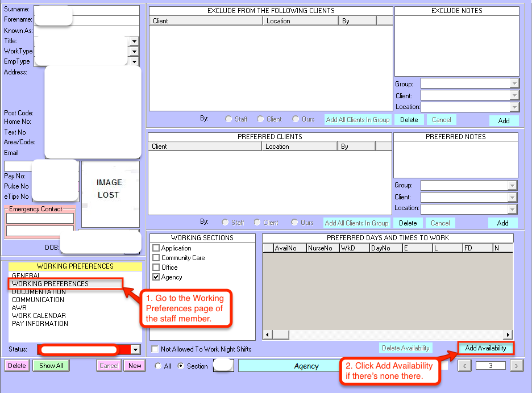
Task: Enable the Community Care checkbox
Action: coord(156,258)
